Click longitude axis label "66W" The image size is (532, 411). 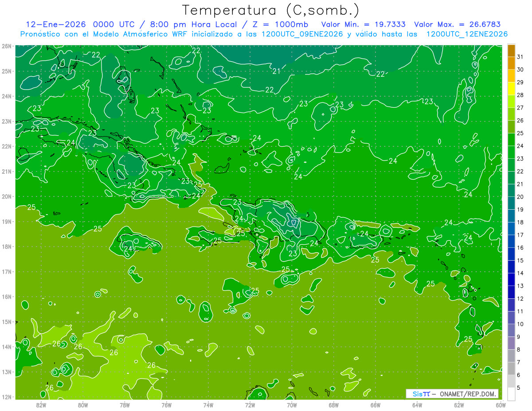[x=376, y=405]
